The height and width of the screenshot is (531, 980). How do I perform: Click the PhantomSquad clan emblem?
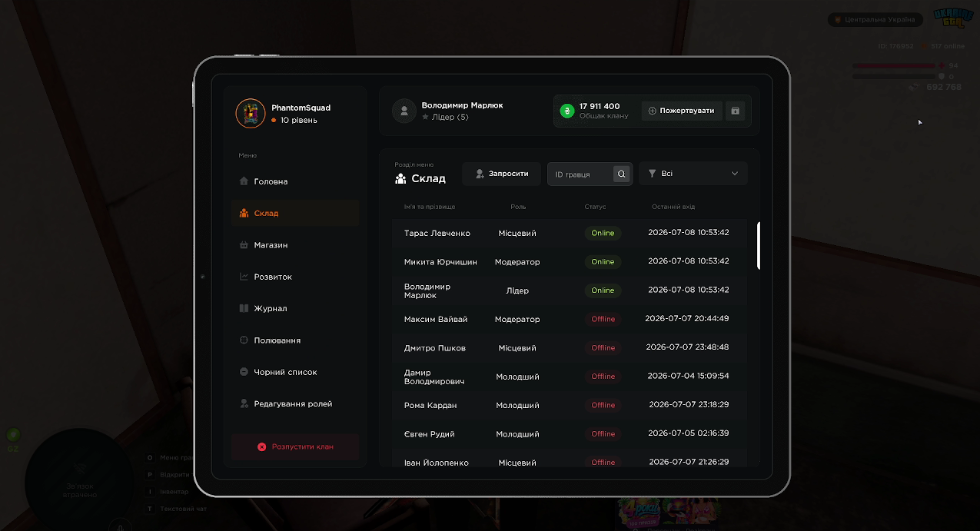click(250, 114)
